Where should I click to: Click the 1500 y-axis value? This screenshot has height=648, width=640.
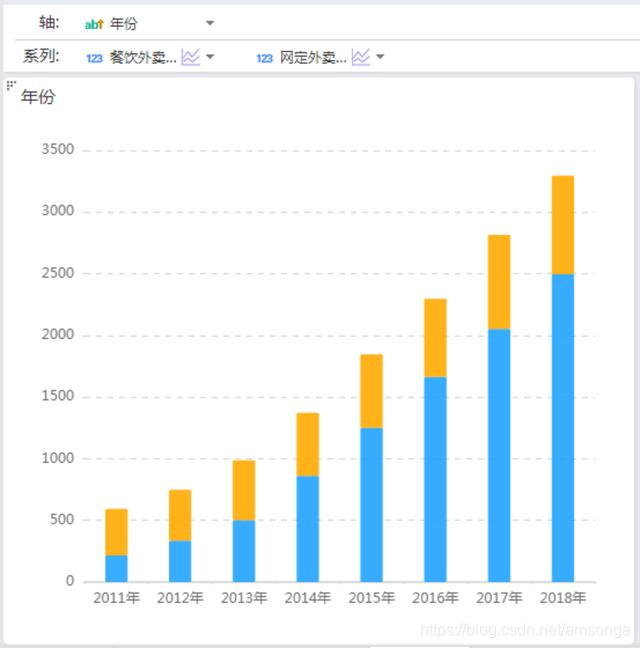click(58, 396)
